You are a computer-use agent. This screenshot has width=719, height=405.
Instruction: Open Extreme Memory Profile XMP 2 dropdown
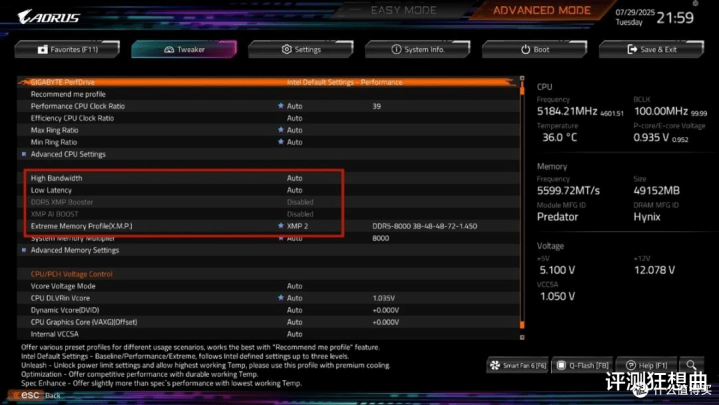click(297, 226)
